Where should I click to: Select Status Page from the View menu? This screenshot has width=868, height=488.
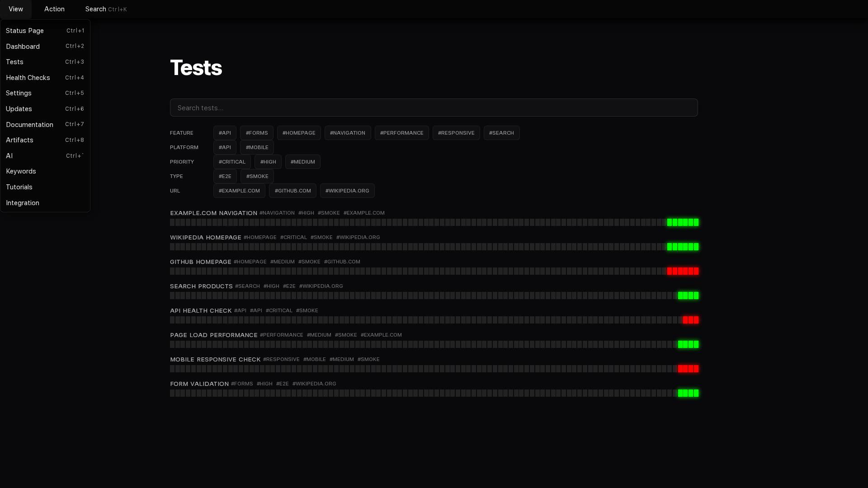pyautogui.click(x=25, y=31)
